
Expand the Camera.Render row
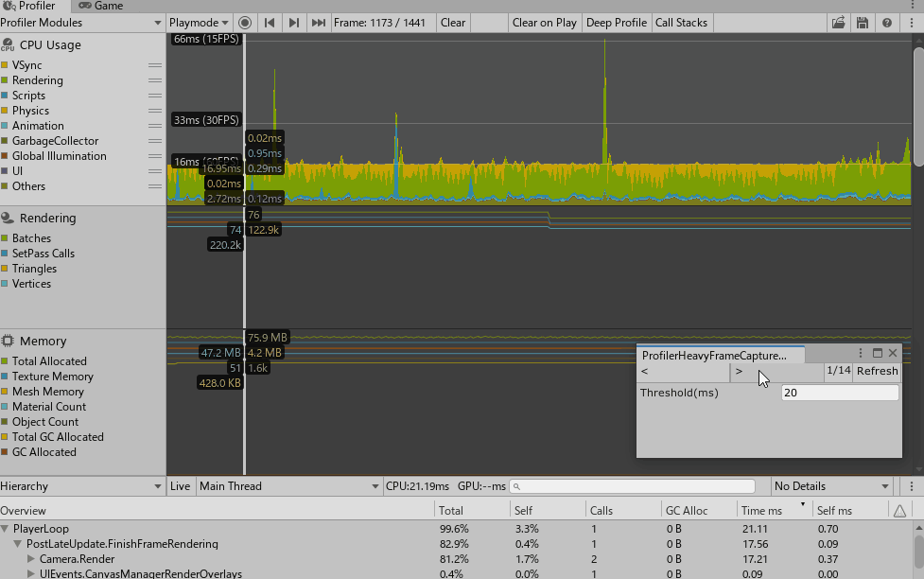(31, 559)
